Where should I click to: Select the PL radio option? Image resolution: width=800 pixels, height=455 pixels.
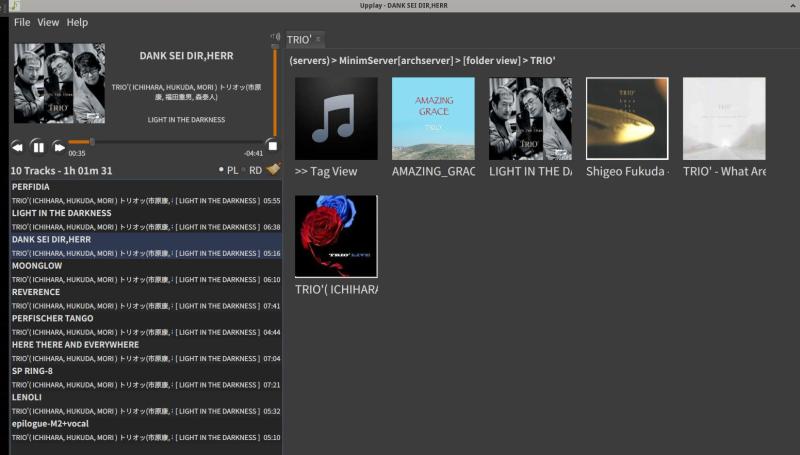[227, 171]
